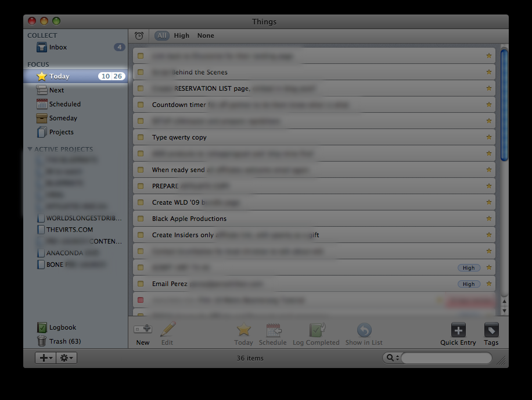Check off Email Perez to-do
The height and width of the screenshot is (400, 532).
coord(141,284)
